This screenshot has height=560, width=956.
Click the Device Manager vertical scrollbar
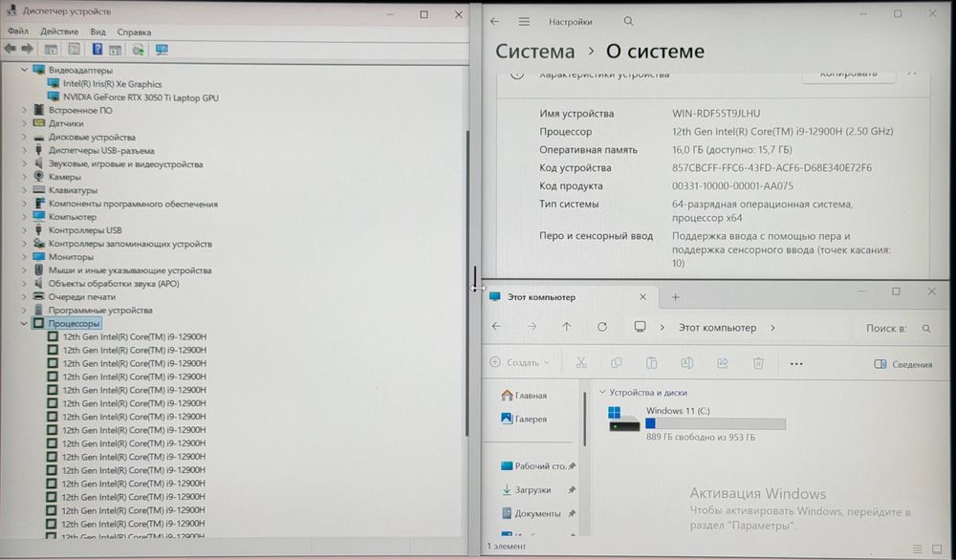tap(467, 284)
